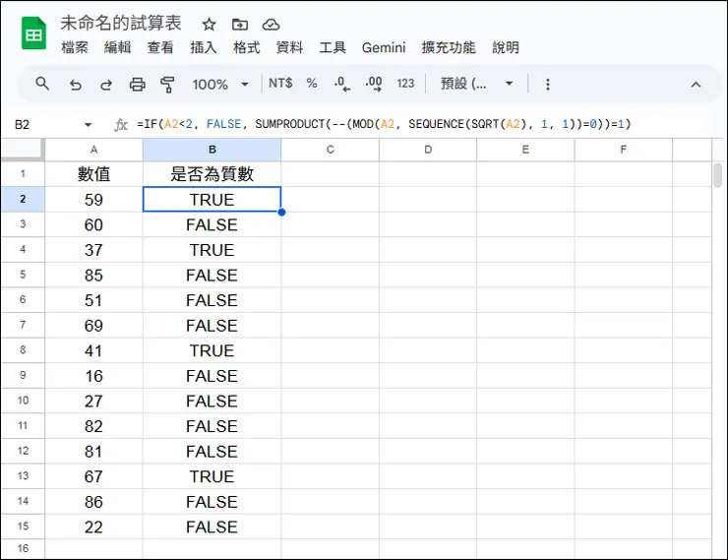Select cell containing 69
The height and width of the screenshot is (560, 728).
pos(93,326)
